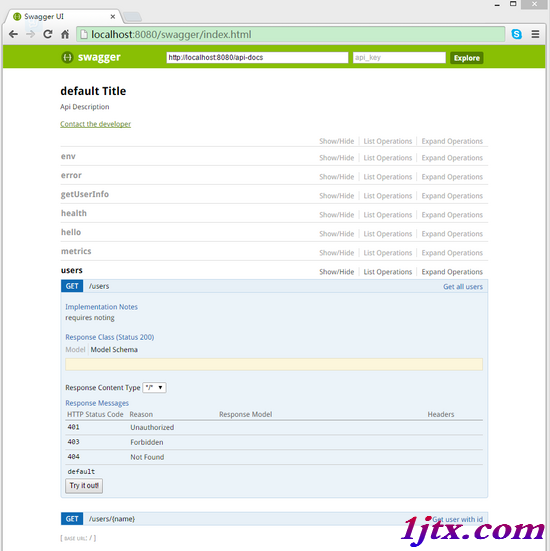550x551 pixels.
Task: Click the Not Found reason text
Action: [x=147, y=457]
